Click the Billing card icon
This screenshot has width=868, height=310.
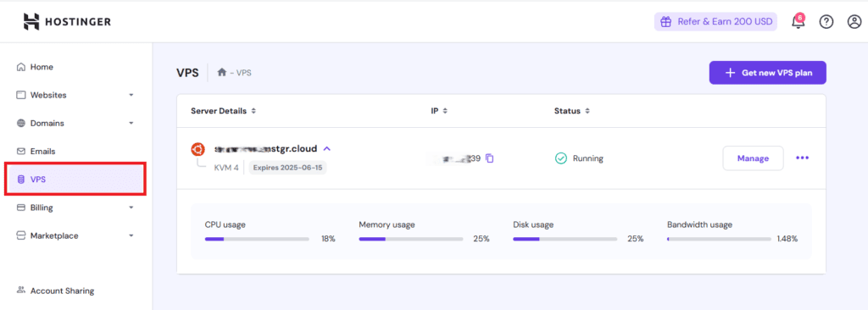21,208
